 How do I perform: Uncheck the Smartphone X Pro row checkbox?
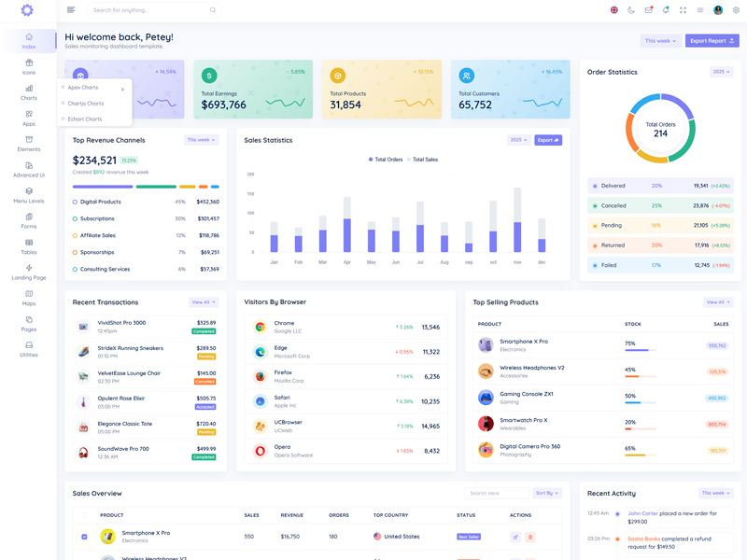84,537
